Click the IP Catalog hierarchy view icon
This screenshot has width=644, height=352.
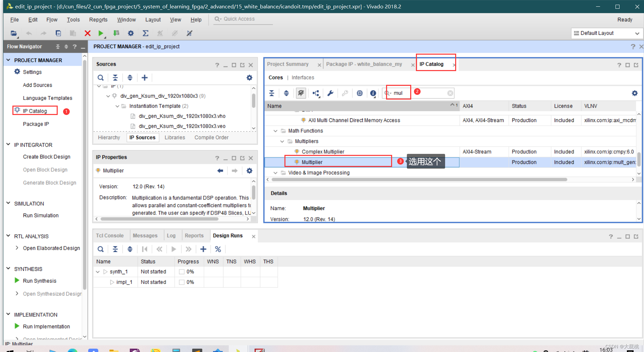point(316,93)
